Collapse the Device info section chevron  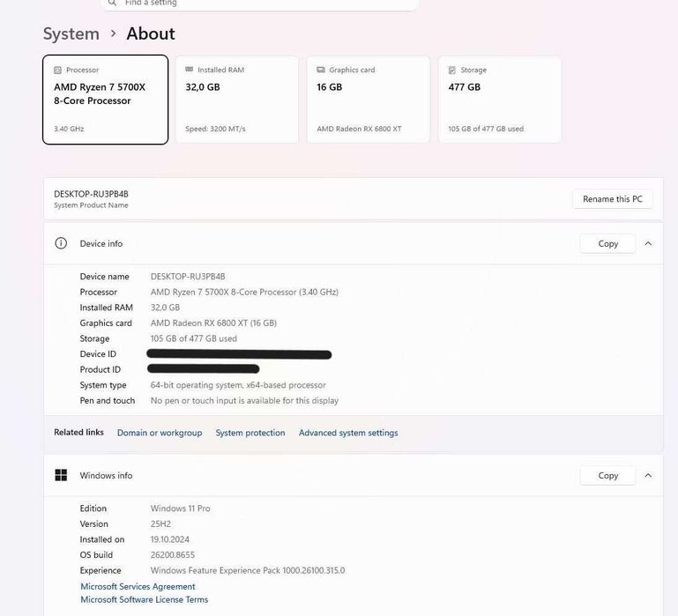click(x=648, y=244)
